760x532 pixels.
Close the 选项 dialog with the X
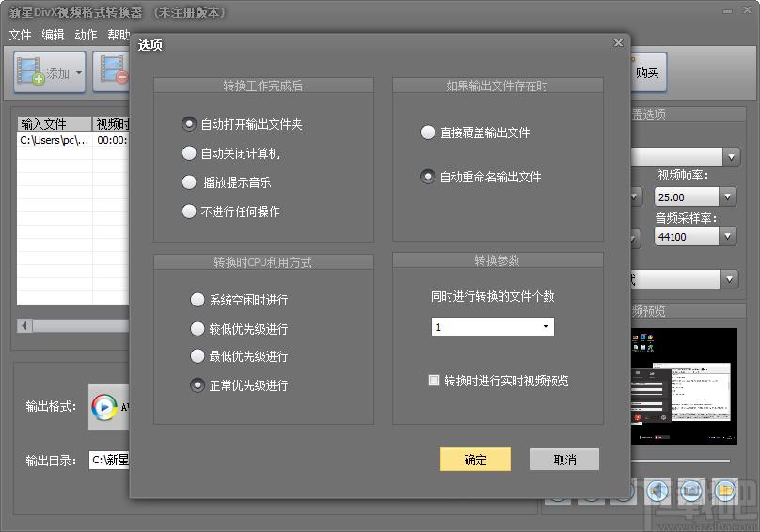click(618, 42)
